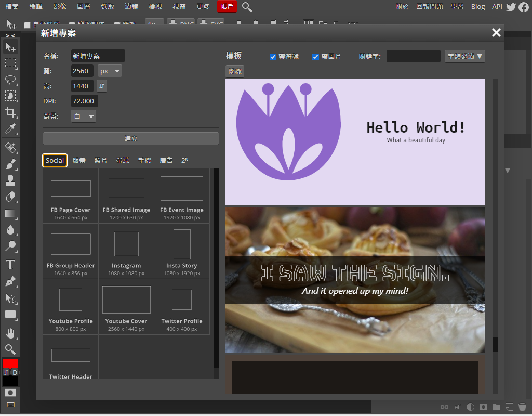Select the Zoom tool

(x=10, y=349)
